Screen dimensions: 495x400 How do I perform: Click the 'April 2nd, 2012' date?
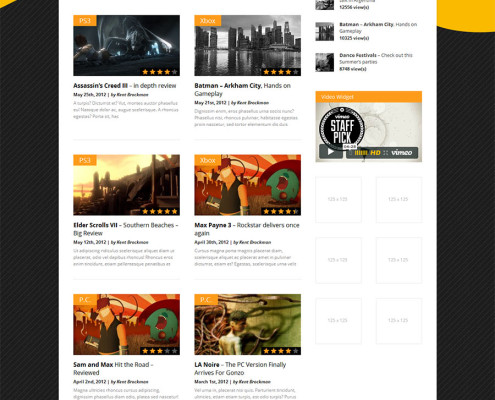[90, 382]
